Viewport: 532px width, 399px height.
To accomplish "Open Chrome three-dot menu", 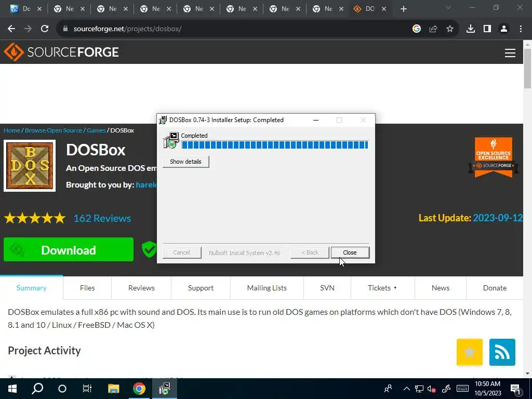I will (x=521, y=29).
